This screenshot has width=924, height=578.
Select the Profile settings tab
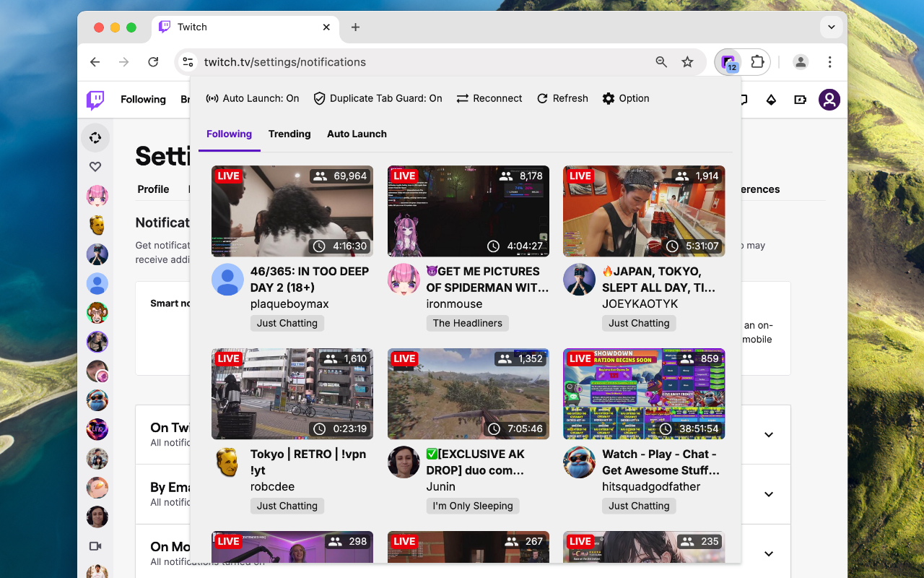pyautogui.click(x=154, y=189)
